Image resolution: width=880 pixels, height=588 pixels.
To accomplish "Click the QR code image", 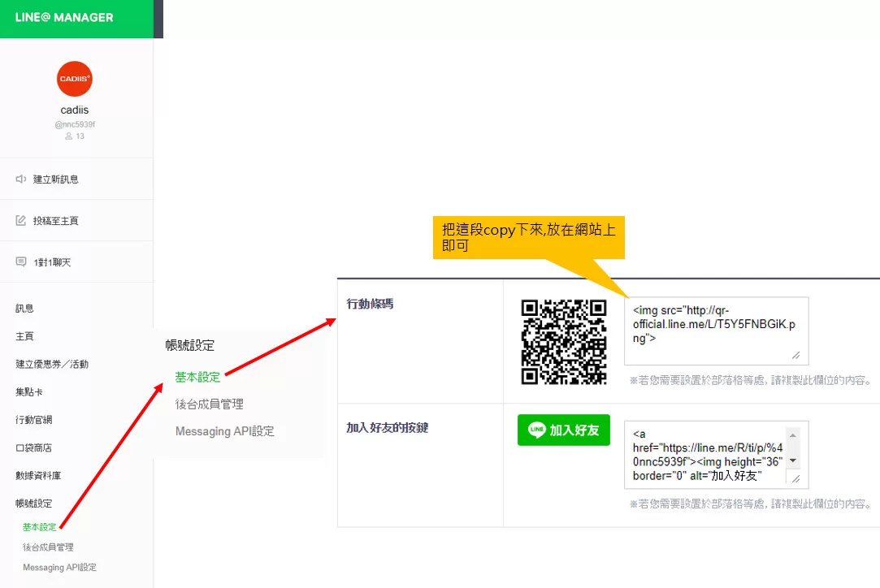I will (x=564, y=341).
